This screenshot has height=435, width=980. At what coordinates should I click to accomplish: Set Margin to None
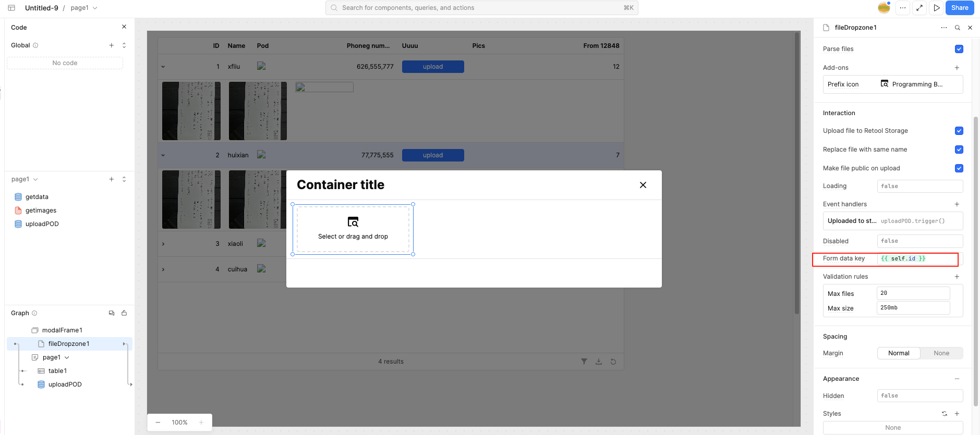pos(941,353)
